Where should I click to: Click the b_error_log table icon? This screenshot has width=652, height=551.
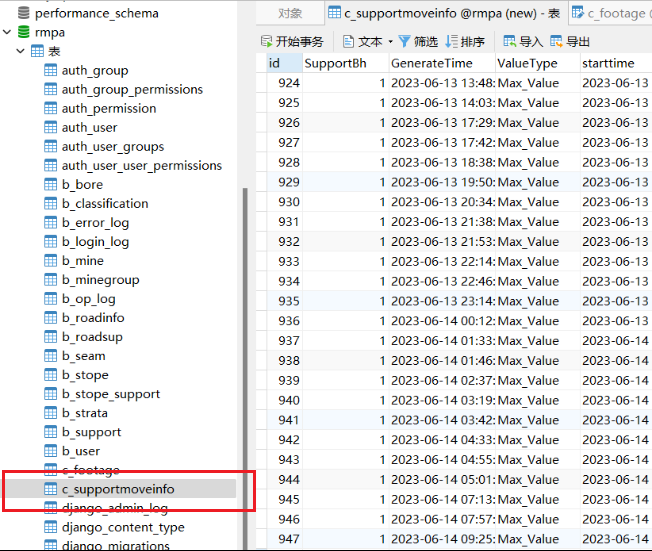click(50, 223)
